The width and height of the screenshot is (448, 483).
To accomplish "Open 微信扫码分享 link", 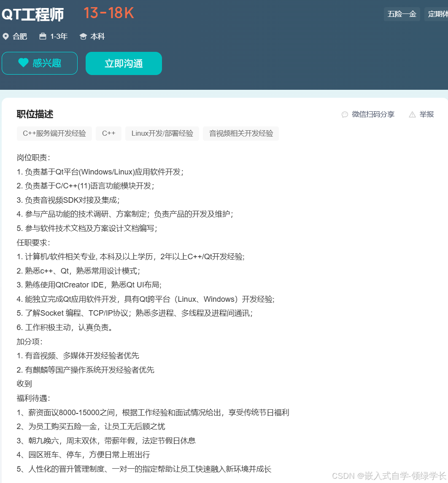I will (x=373, y=114).
